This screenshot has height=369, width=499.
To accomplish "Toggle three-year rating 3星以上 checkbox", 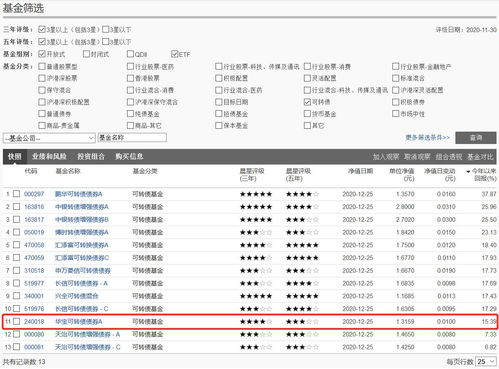I will (x=42, y=30).
